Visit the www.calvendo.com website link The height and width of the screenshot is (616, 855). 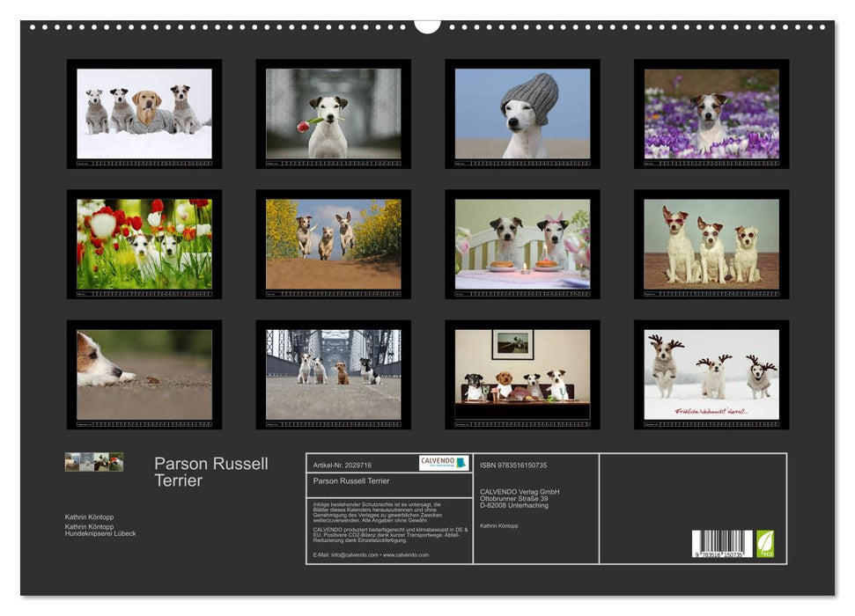pos(405,555)
